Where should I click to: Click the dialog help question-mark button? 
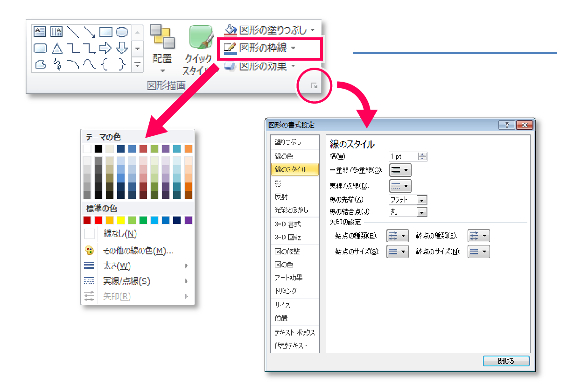click(506, 125)
